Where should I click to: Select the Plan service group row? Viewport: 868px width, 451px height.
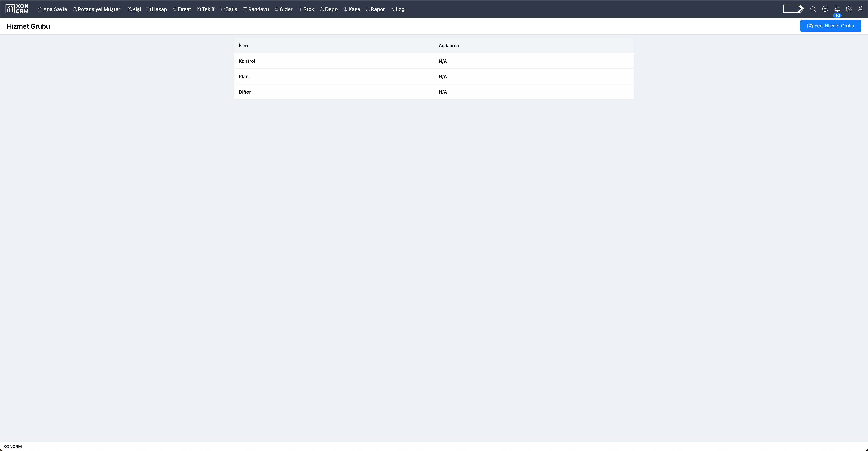tap(434, 76)
